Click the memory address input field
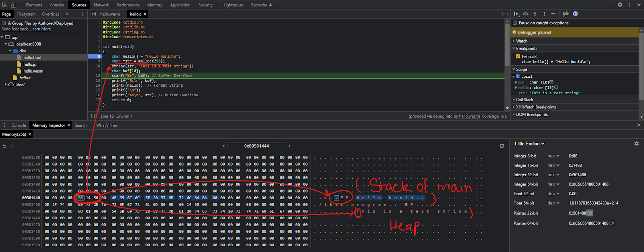644x252 pixels. pos(256,146)
